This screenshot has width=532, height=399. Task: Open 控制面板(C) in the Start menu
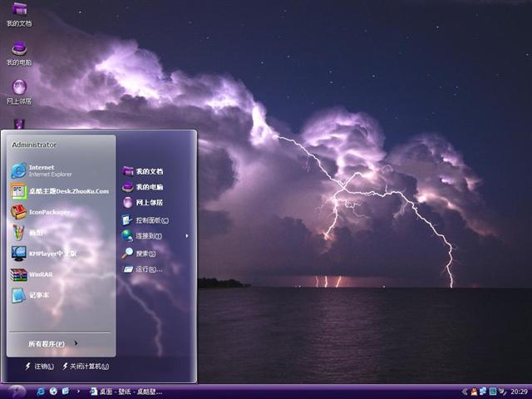coord(151,220)
